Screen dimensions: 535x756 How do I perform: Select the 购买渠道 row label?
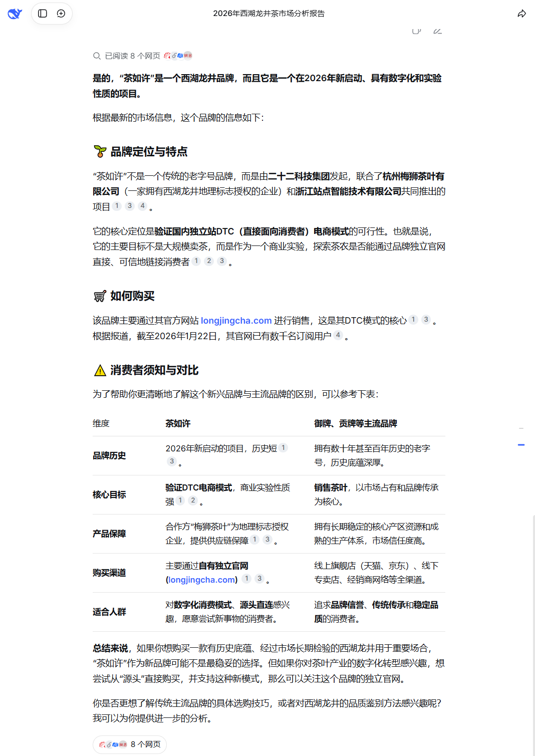pos(109,573)
